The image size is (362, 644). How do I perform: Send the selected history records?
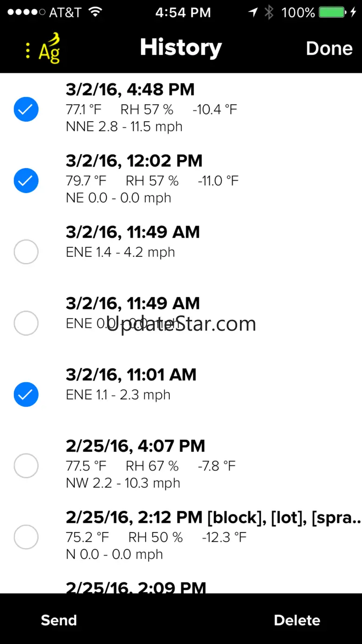click(x=58, y=620)
